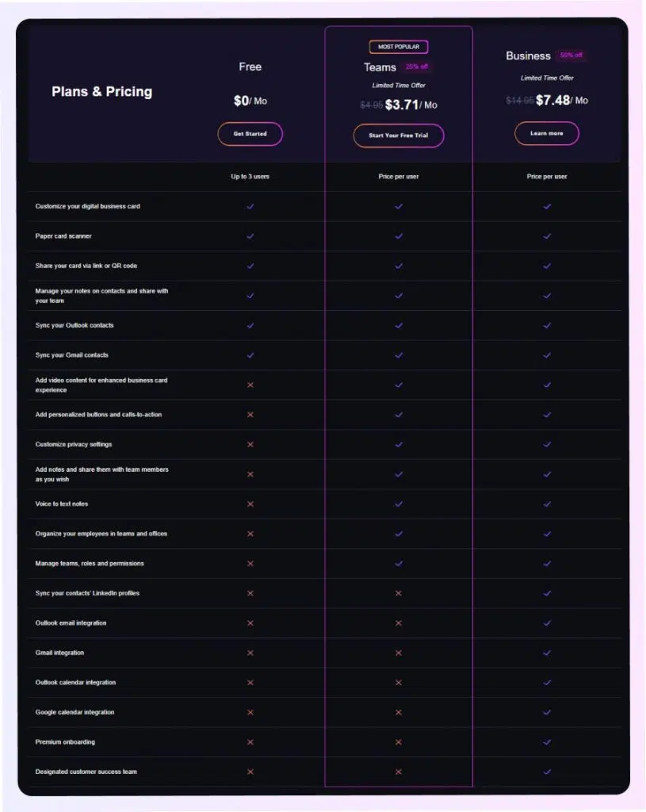This screenshot has width=646, height=812.
Task: Click the Plans & Pricing title
Action: point(102,92)
